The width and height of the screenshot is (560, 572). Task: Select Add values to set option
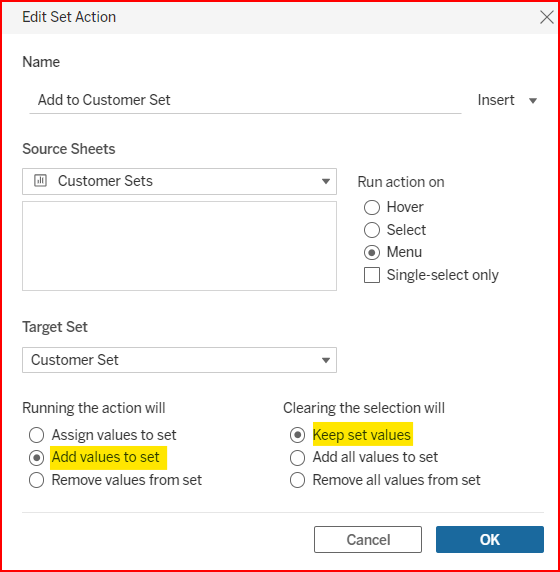click(x=36, y=457)
